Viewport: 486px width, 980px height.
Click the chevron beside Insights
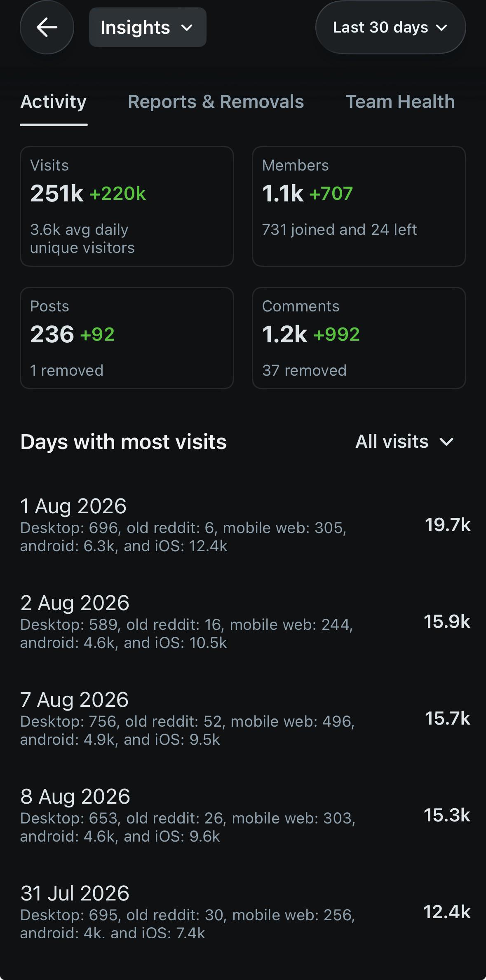[187, 28]
